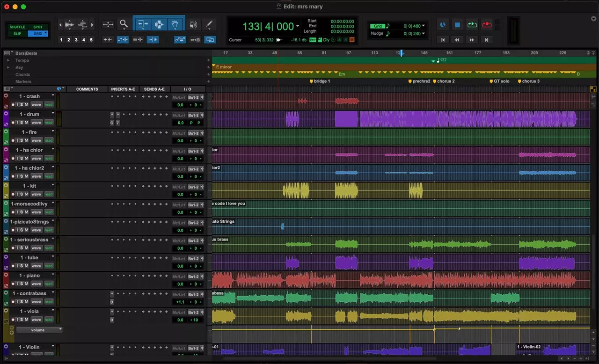The width and height of the screenshot is (599, 364).
Task: Open the Grid value dropdown
Action: [x=424, y=26]
